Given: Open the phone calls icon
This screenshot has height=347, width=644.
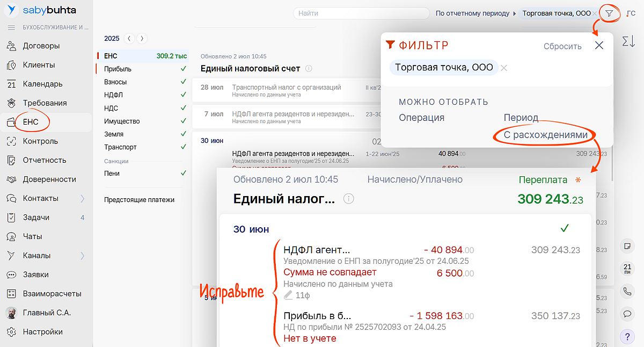Looking at the screenshot, I should [626, 291].
